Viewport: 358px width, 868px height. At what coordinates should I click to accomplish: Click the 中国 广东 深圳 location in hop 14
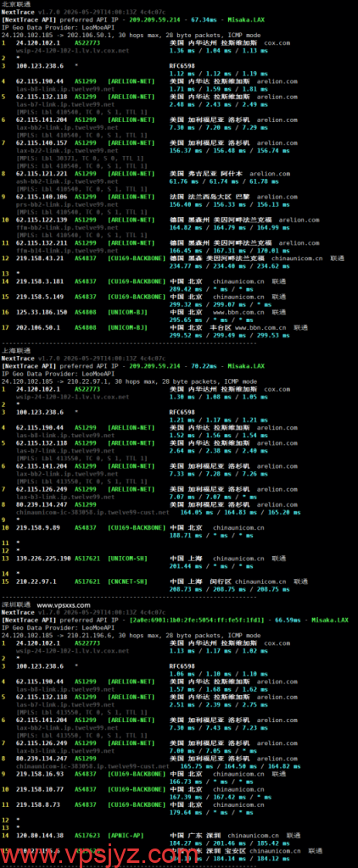click(x=195, y=835)
